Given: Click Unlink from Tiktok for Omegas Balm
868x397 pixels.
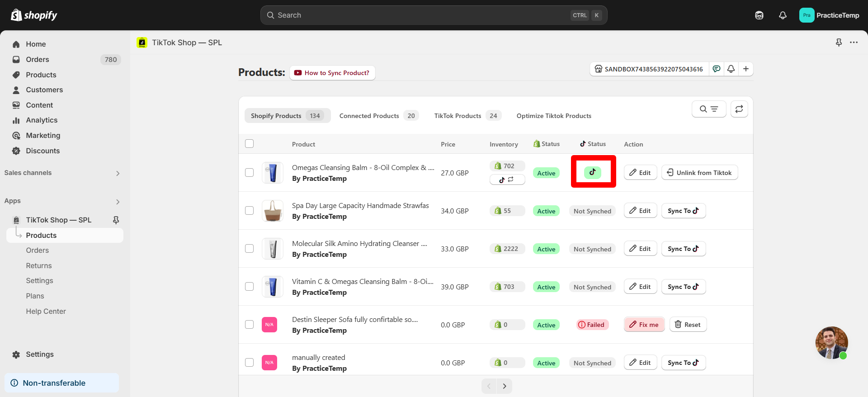Looking at the screenshot, I should click(699, 173).
